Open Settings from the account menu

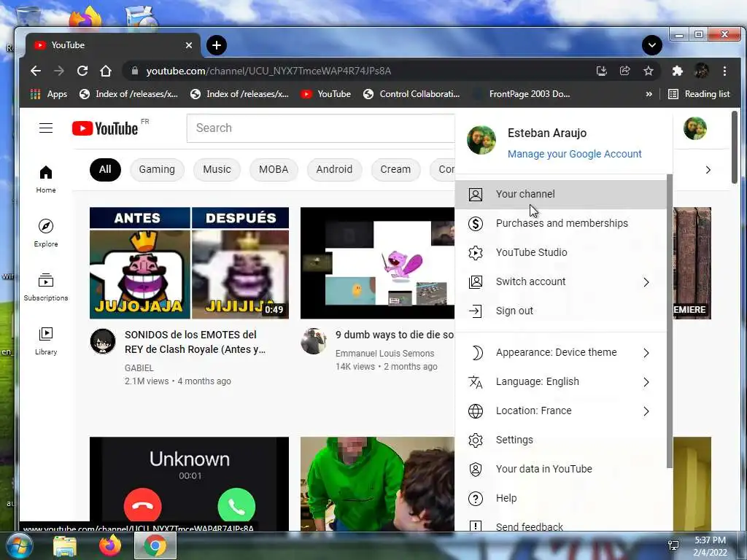(x=560, y=440)
